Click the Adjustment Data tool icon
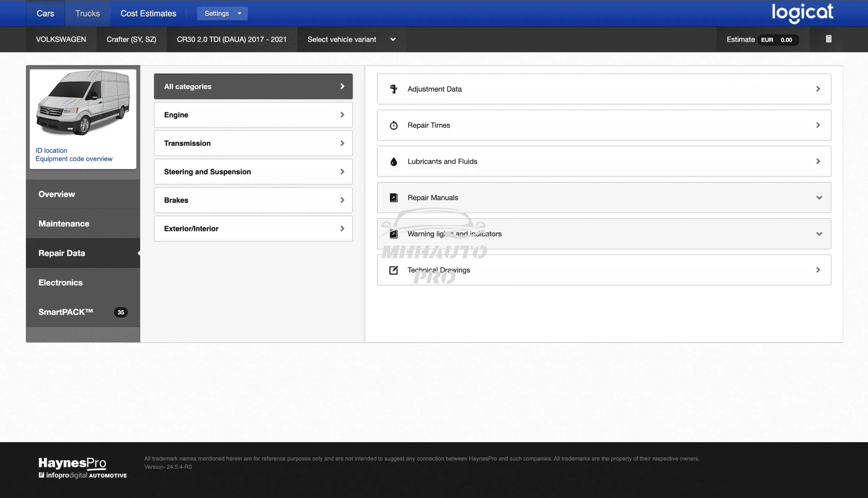 click(394, 89)
